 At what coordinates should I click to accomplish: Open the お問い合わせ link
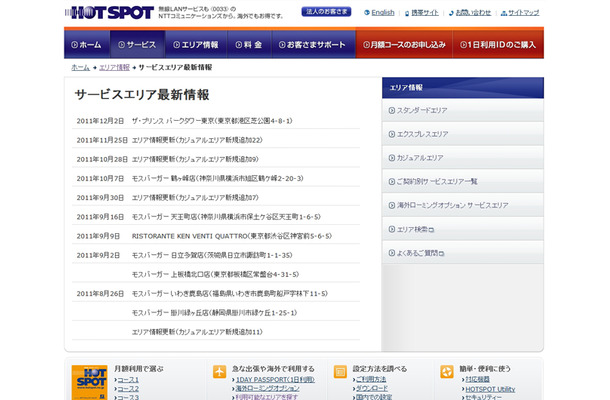473,12
